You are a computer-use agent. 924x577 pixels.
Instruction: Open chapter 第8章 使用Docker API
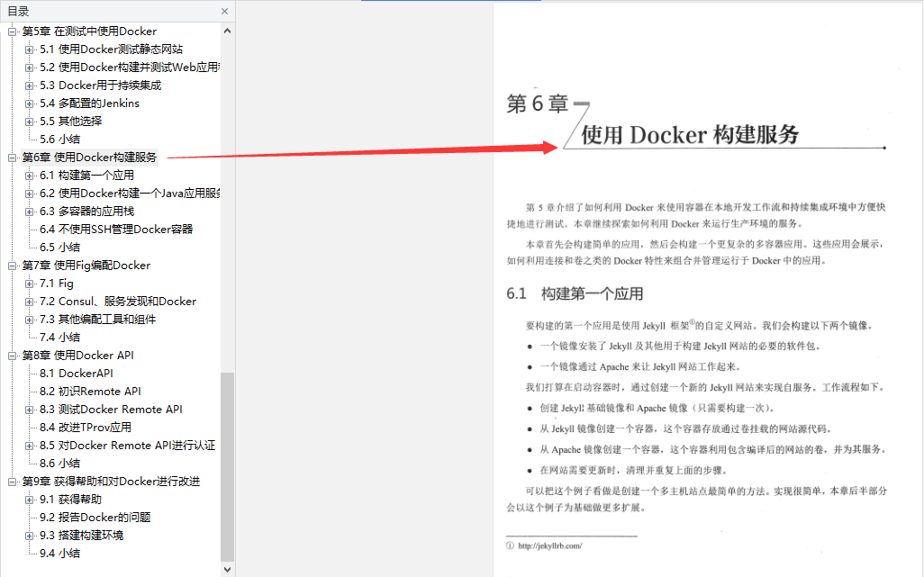tap(77, 356)
